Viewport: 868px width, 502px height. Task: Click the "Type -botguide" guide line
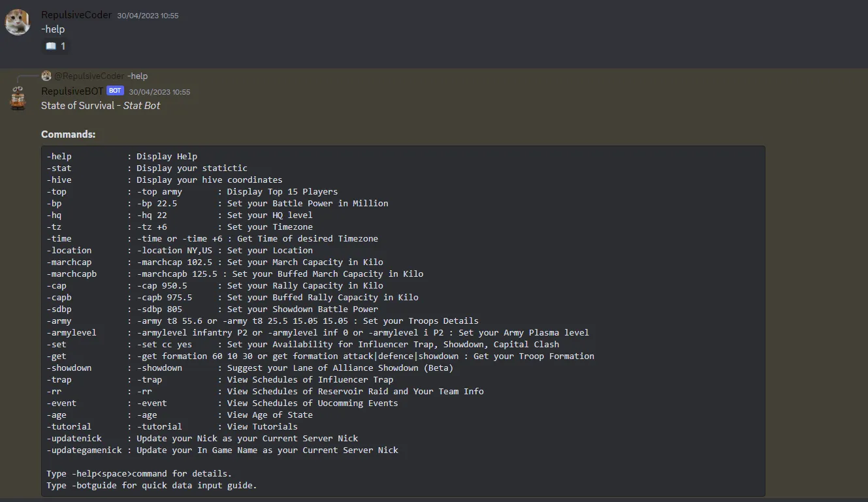152,486
